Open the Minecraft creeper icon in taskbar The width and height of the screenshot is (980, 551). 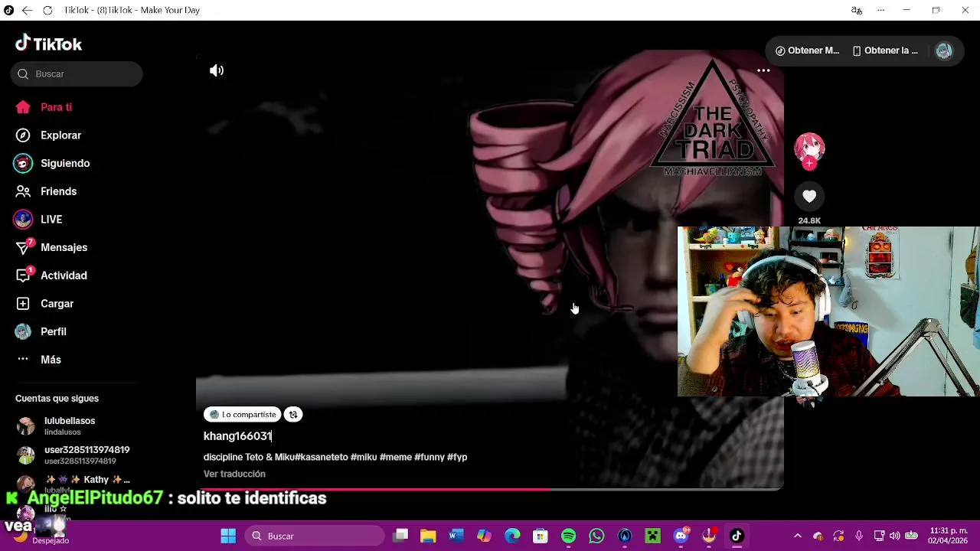(x=652, y=536)
